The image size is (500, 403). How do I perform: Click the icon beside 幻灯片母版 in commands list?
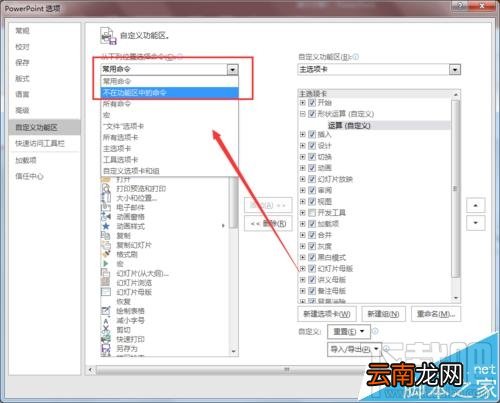point(106,292)
